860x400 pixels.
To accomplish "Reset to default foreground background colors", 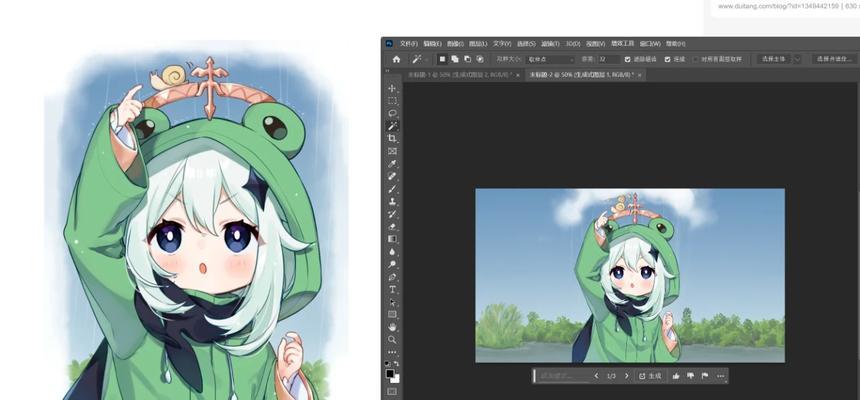I will point(388,364).
